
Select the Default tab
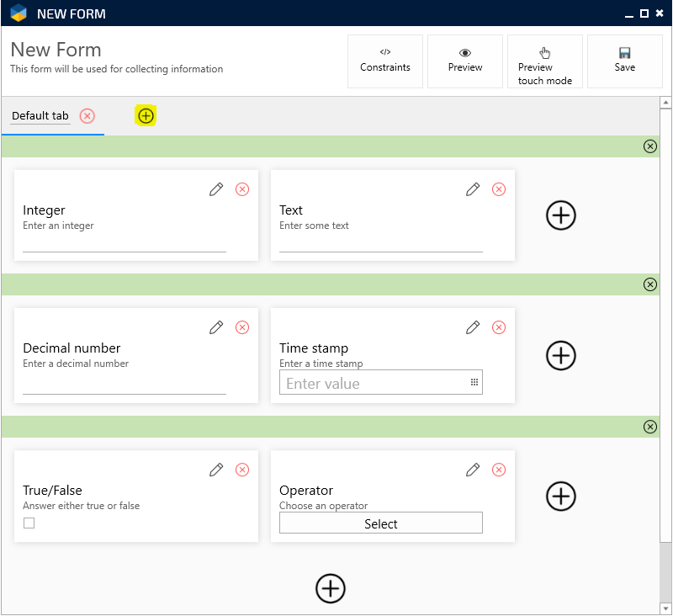[x=40, y=116]
